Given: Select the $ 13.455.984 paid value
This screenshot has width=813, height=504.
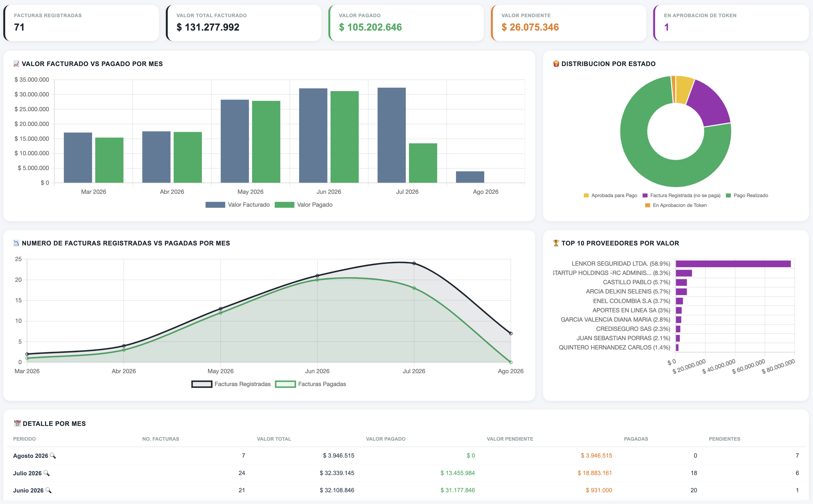Looking at the screenshot, I should point(458,473).
